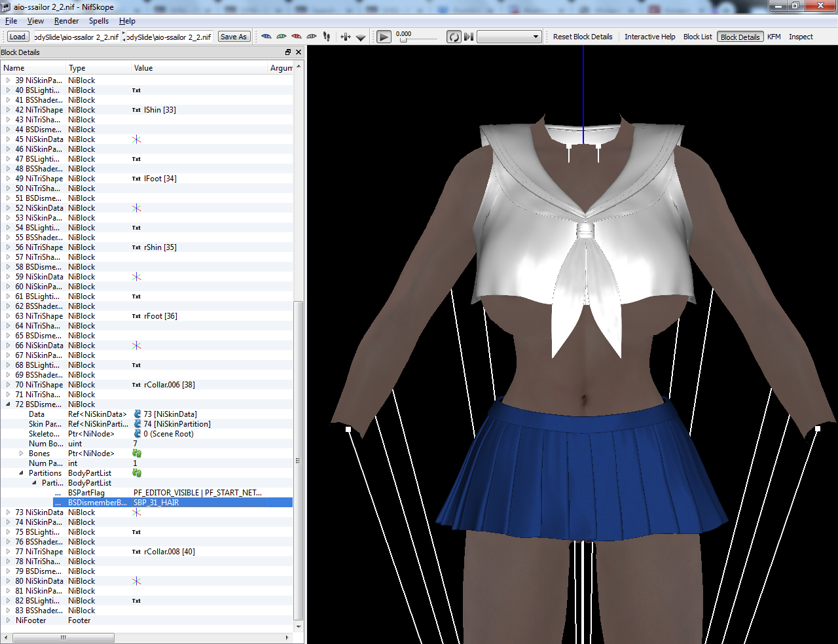
Task: Click the Save As button
Action: coord(234,37)
